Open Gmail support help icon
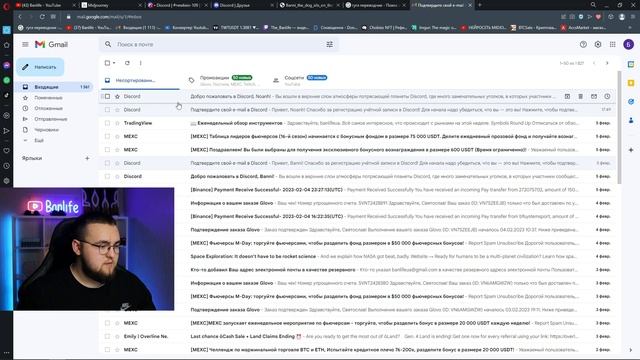This screenshot has height=360, width=640. [x=583, y=44]
